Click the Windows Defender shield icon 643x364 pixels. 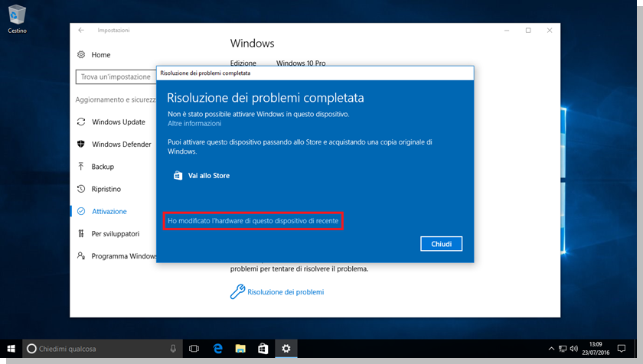[81, 144]
